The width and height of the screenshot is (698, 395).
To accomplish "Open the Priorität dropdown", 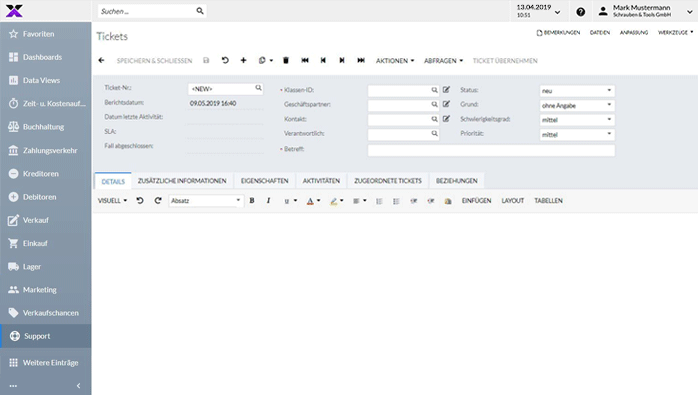I will (x=577, y=134).
